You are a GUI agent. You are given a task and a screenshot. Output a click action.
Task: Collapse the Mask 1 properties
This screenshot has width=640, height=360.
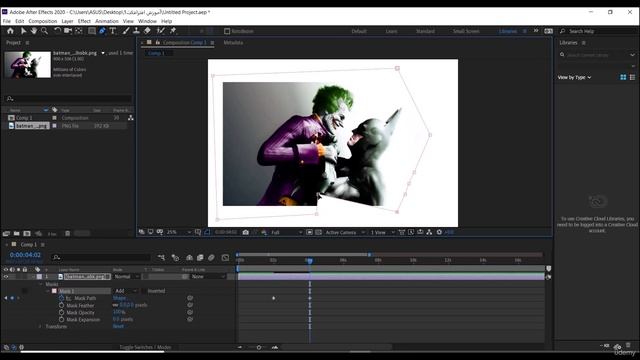pyautogui.click(x=47, y=291)
